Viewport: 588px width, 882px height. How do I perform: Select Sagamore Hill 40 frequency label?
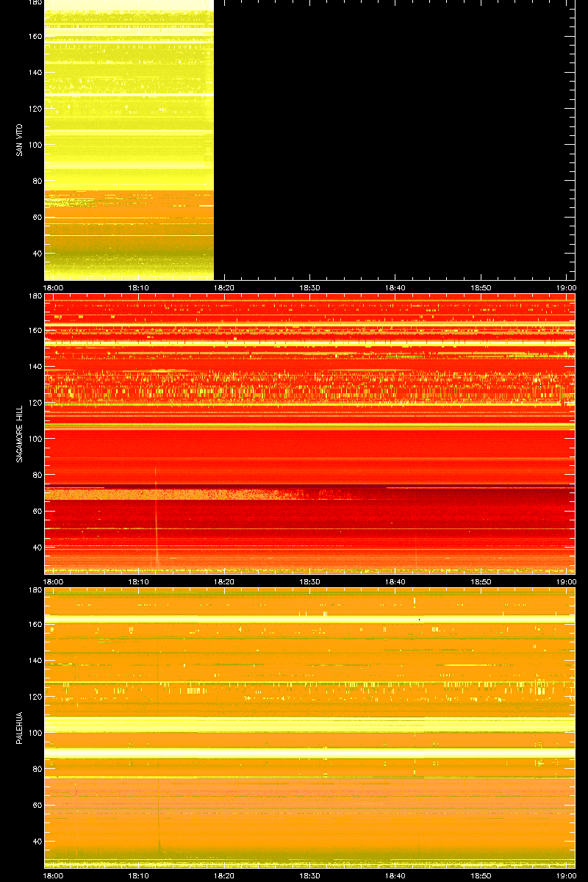point(37,547)
